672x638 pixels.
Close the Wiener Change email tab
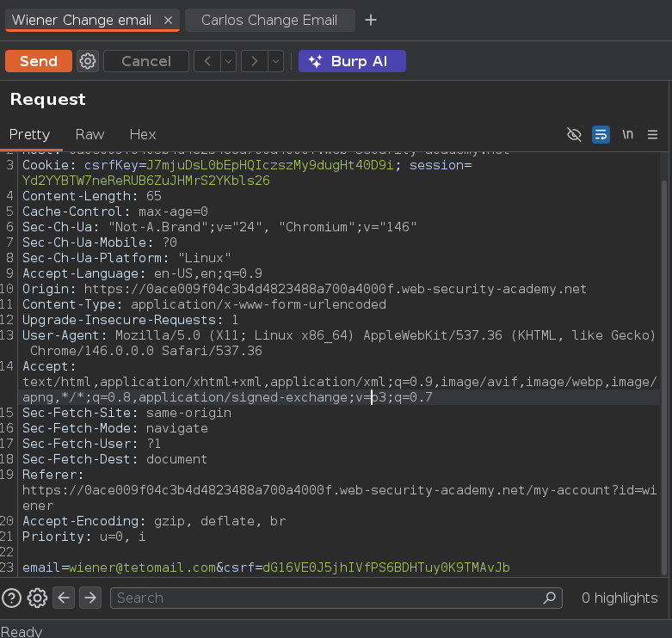pyautogui.click(x=168, y=20)
